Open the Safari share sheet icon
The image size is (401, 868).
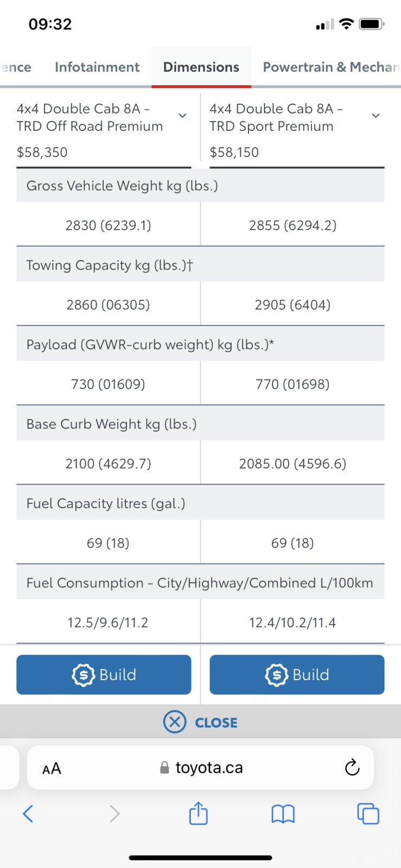(x=199, y=813)
